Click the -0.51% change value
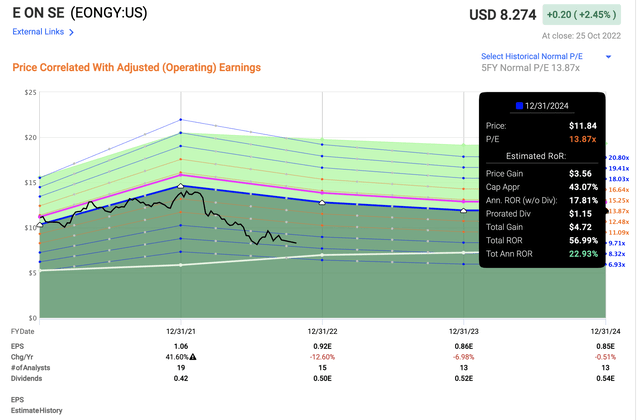Screen dimensions: 640x420 [605, 357]
